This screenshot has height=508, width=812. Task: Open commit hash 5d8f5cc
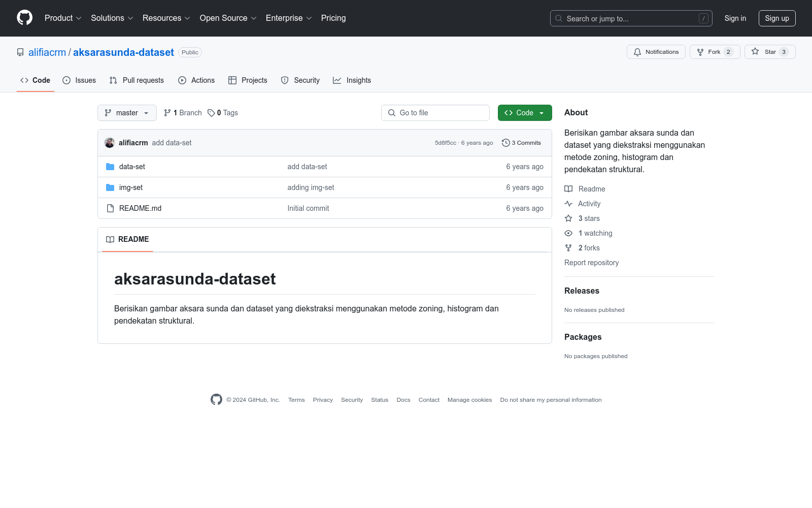point(446,143)
